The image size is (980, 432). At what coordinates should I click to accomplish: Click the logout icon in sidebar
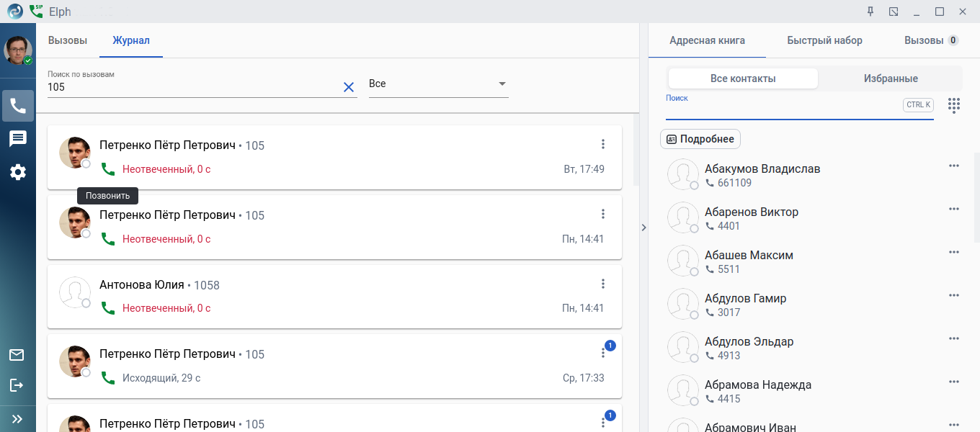click(17, 385)
